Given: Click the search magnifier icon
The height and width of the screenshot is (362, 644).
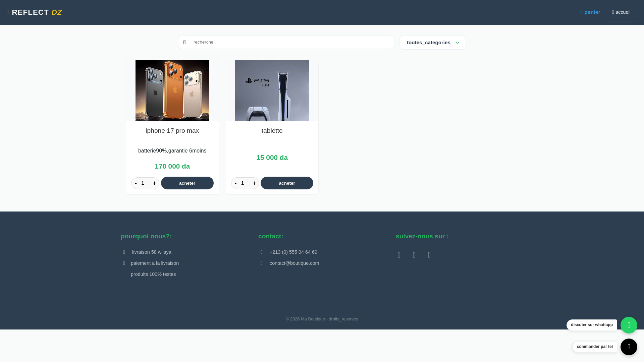Looking at the screenshot, I should pyautogui.click(x=184, y=42).
